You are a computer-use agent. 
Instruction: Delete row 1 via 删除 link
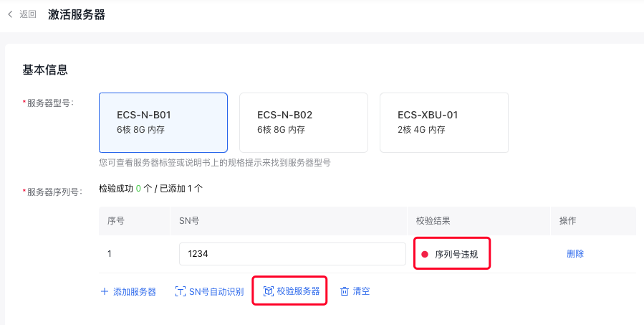pos(575,254)
